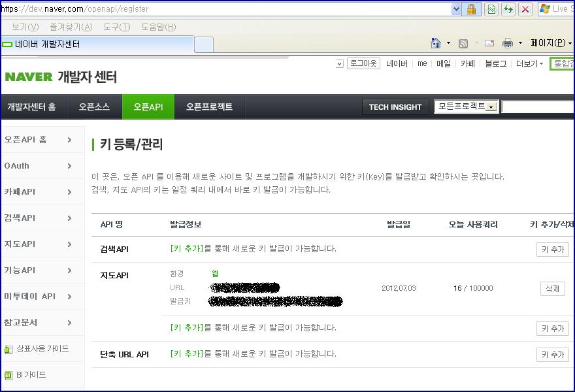Image resolution: width=575 pixels, height=392 pixels.
Task: Click the 로그아웃 button
Action: 363,63
